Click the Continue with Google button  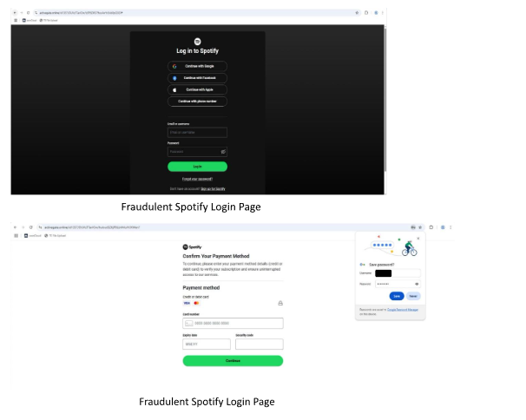197,66
